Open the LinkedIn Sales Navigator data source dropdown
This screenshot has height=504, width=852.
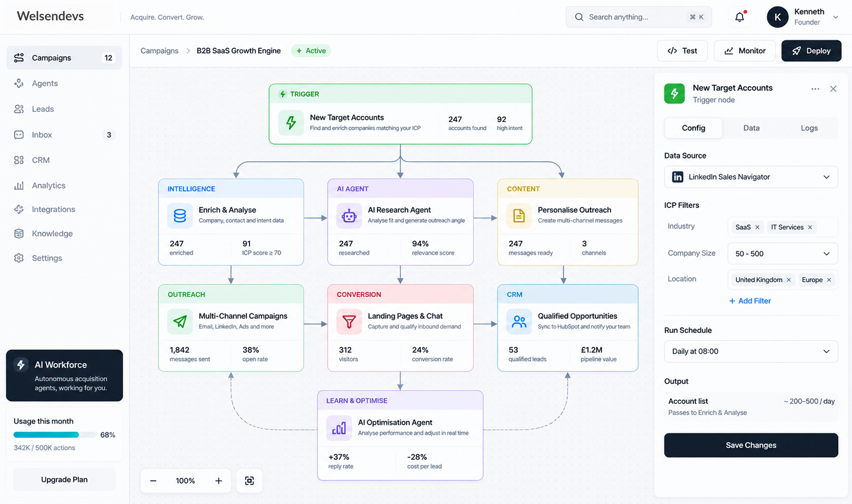click(751, 177)
